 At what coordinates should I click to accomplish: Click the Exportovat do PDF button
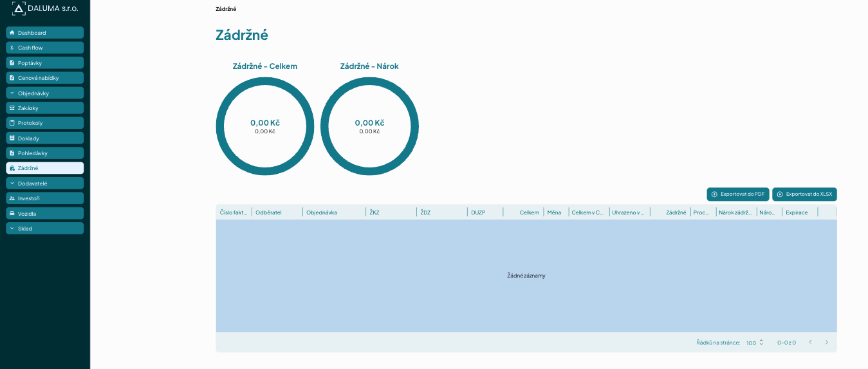(x=738, y=194)
